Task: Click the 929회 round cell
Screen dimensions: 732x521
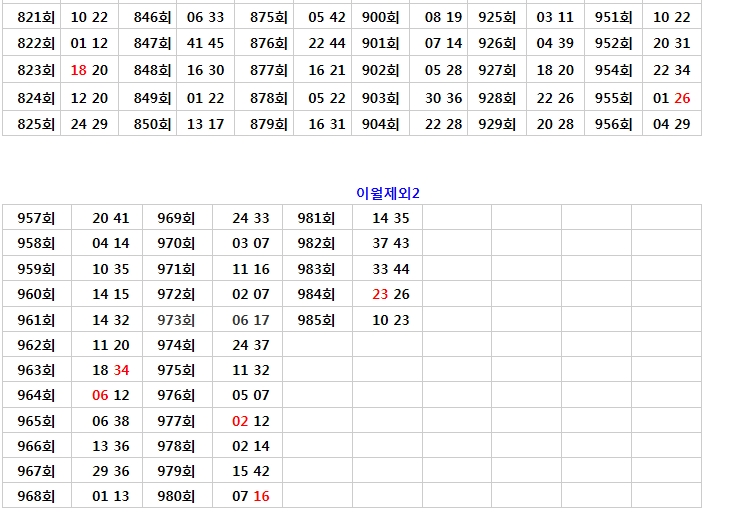Action: coord(497,124)
